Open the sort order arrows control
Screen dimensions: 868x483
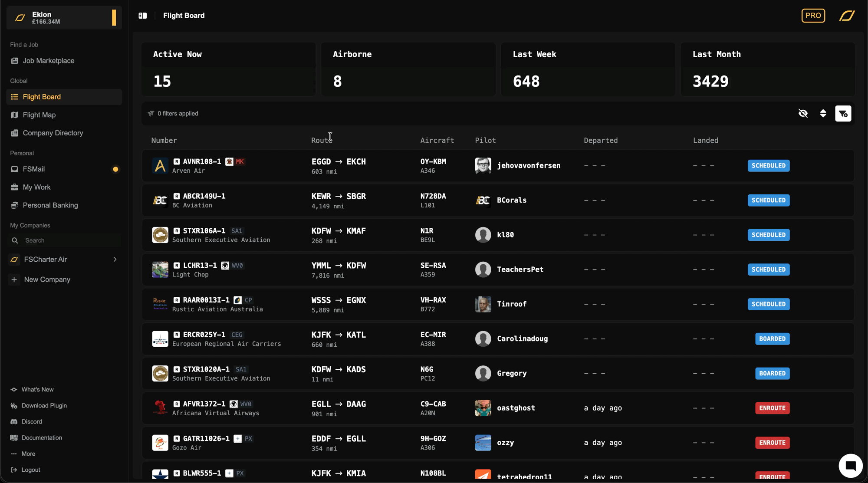(x=823, y=114)
